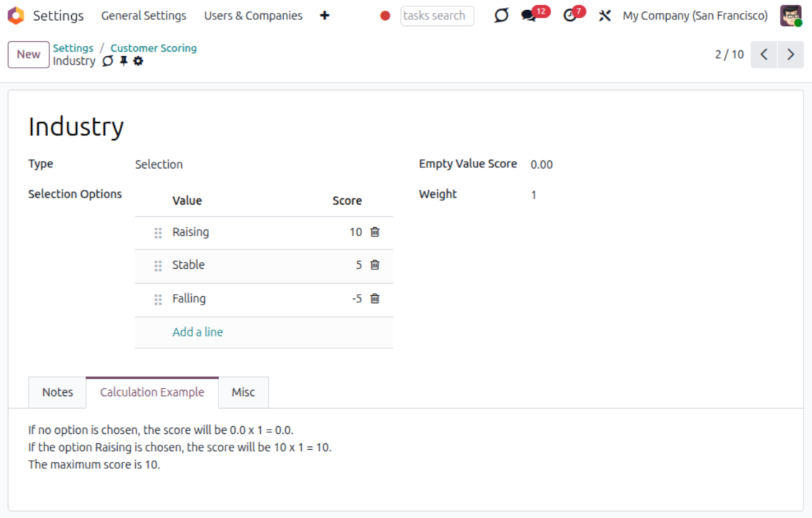Click the Add a line link
This screenshot has height=518, width=812.
[x=198, y=332]
